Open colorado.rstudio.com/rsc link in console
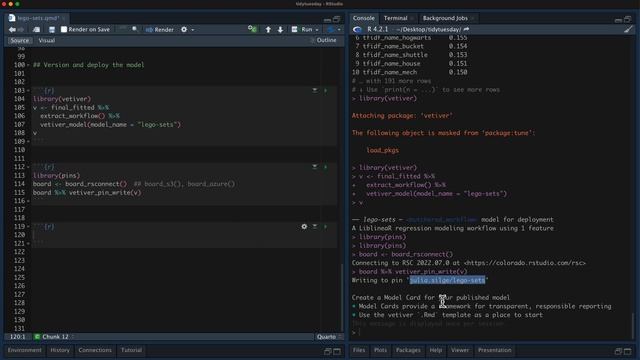This screenshot has height=360, width=640. (x=525, y=263)
